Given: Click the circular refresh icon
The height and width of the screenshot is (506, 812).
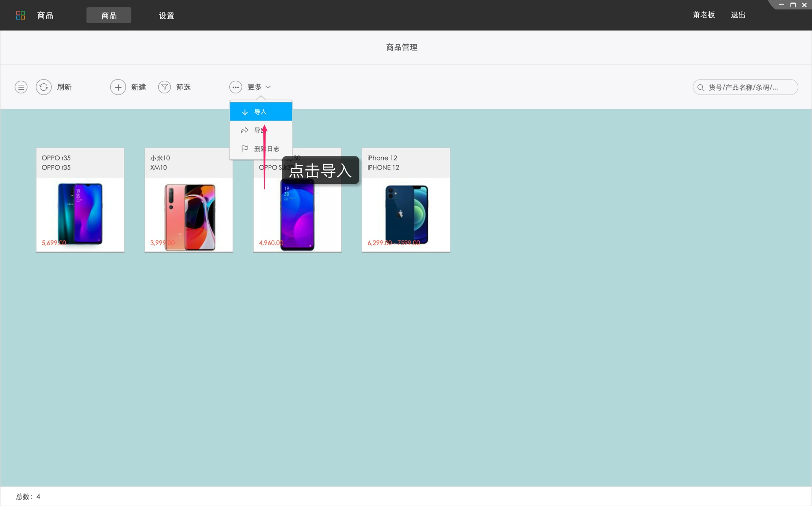Looking at the screenshot, I should [x=43, y=87].
